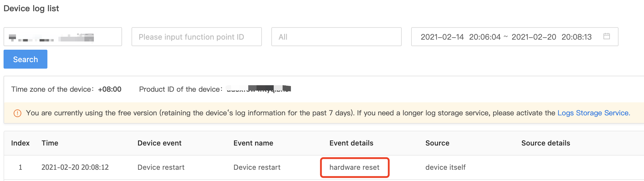Click the Source column header
The width and height of the screenshot is (644, 181).
(x=437, y=143)
